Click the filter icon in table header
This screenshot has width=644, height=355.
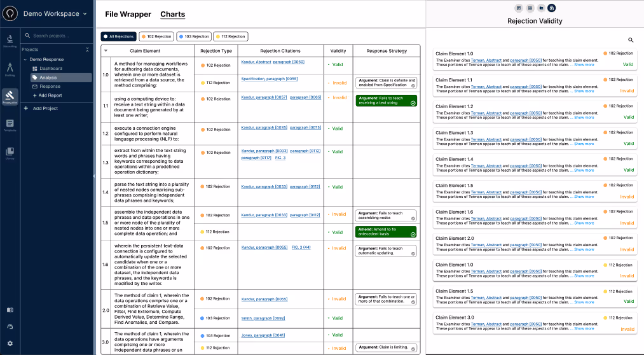(x=106, y=51)
